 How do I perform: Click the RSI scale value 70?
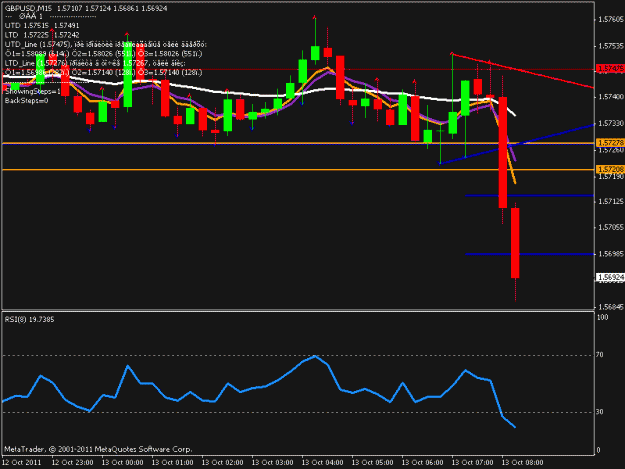coord(600,355)
